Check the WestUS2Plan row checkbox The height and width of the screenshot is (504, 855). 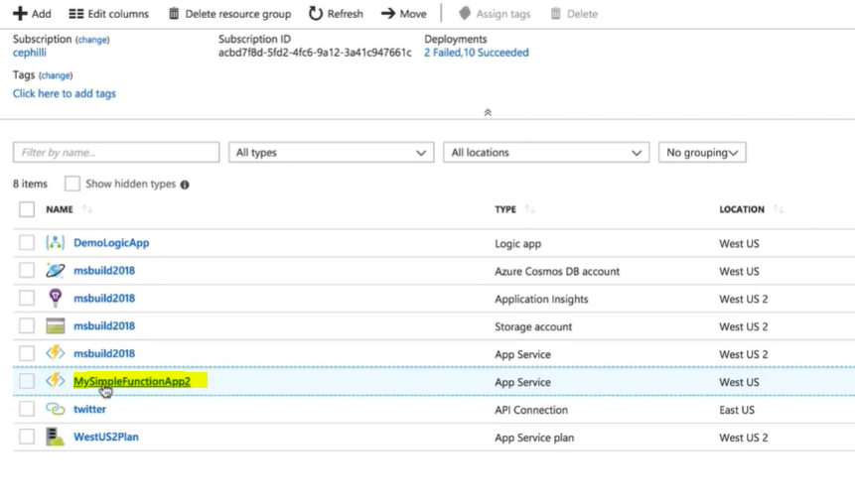click(x=27, y=437)
